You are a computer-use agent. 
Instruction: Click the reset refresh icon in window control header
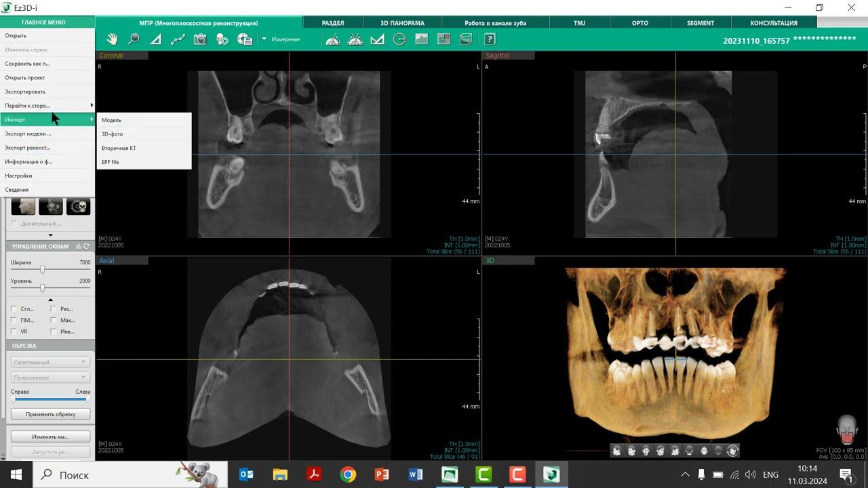tap(87, 247)
